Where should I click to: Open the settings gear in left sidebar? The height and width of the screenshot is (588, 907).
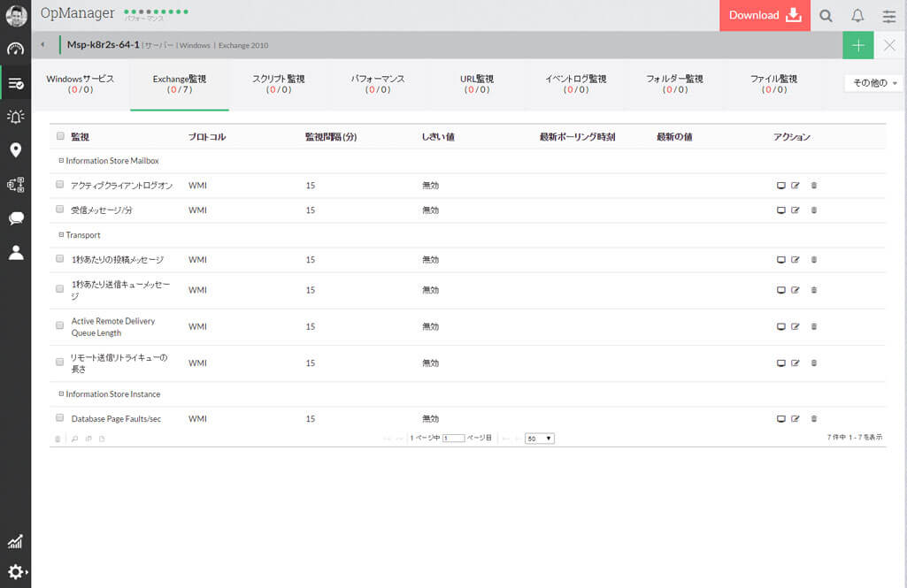pyautogui.click(x=15, y=572)
